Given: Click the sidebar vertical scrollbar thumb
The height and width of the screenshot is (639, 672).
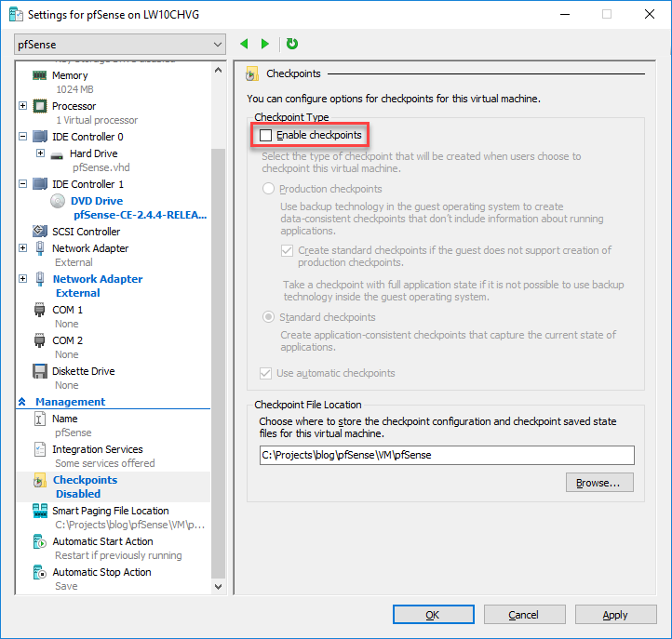Looking at the screenshot, I should (x=218, y=363).
